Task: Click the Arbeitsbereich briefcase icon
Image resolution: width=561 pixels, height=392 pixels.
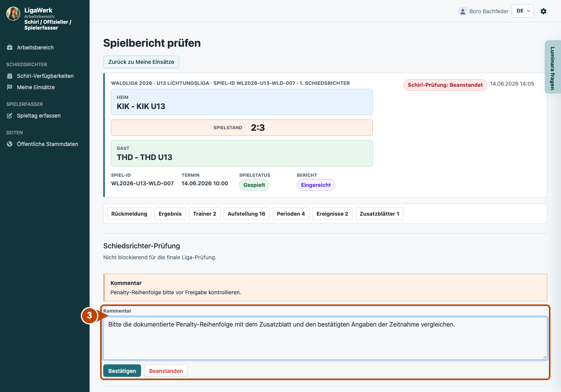Action: (10, 47)
